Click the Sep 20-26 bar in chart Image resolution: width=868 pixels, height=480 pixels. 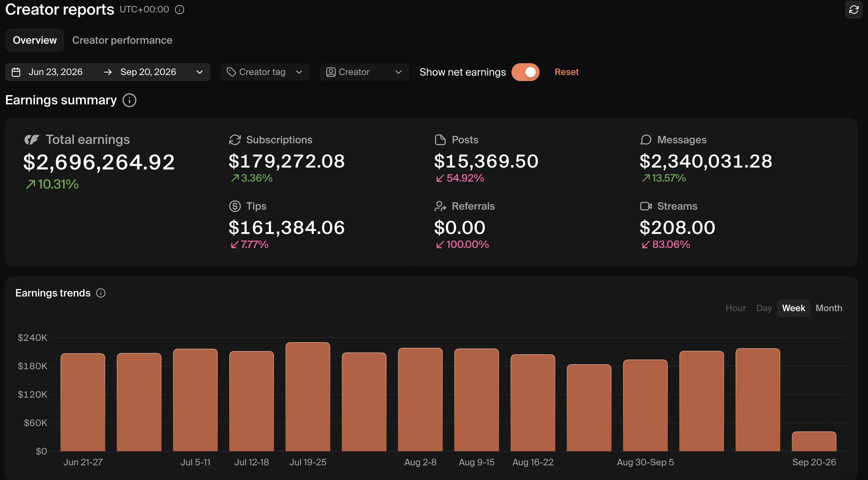pyautogui.click(x=814, y=441)
